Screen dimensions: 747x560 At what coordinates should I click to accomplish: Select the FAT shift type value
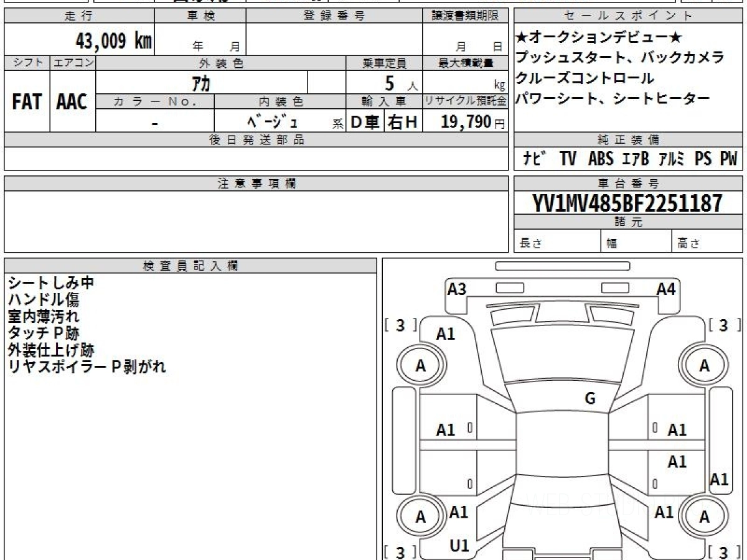coord(27,102)
